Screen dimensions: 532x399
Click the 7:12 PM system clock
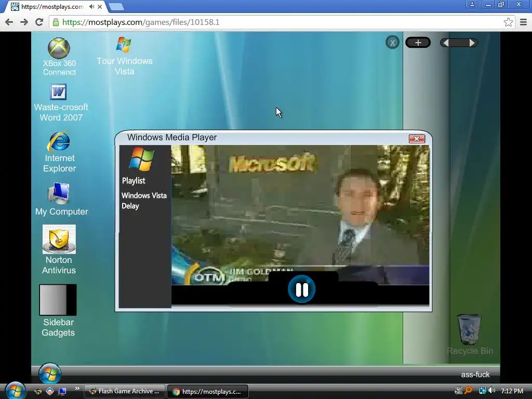(512, 391)
